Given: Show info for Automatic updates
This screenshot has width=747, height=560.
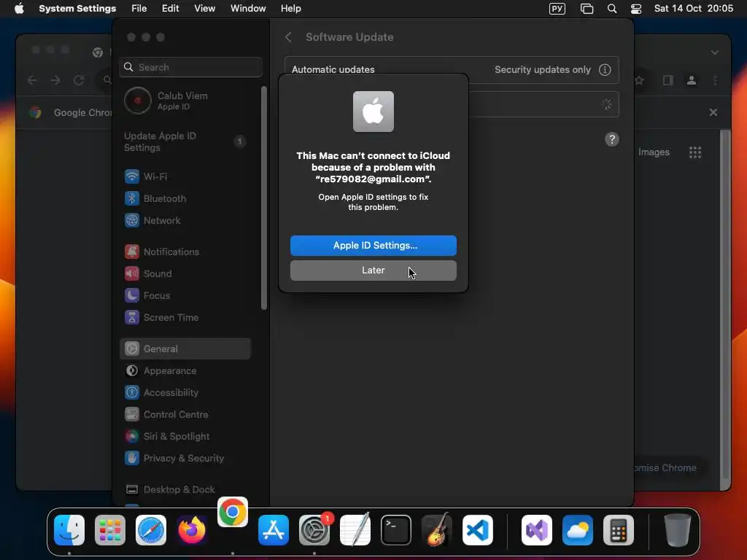Looking at the screenshot, I should [x=605, y=69].
